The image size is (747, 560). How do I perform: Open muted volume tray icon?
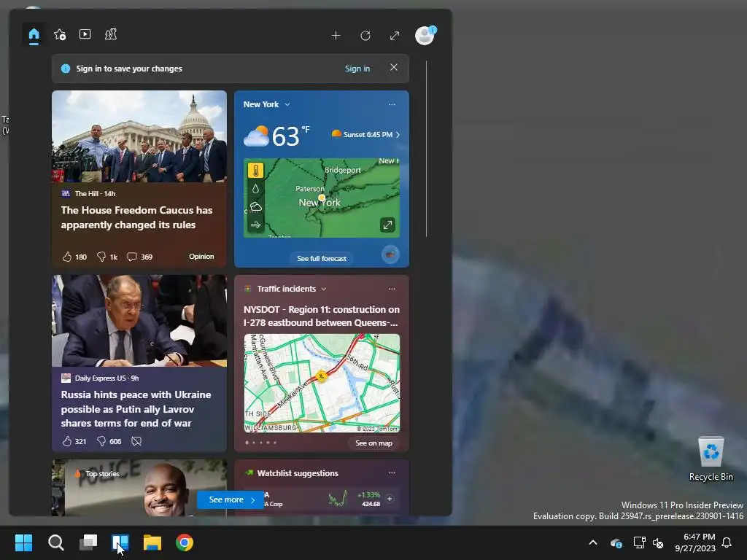point(658,542)
